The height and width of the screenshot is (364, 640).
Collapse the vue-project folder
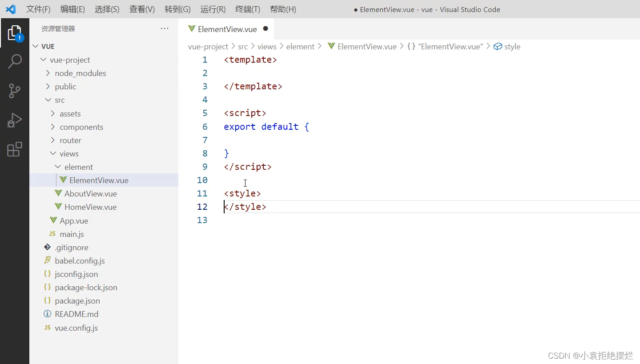[43, 60]
